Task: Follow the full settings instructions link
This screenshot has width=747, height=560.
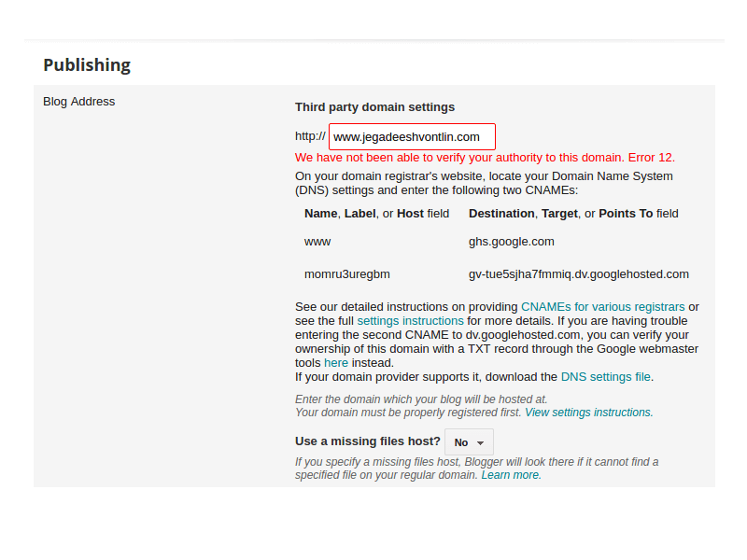Action: 410,320
